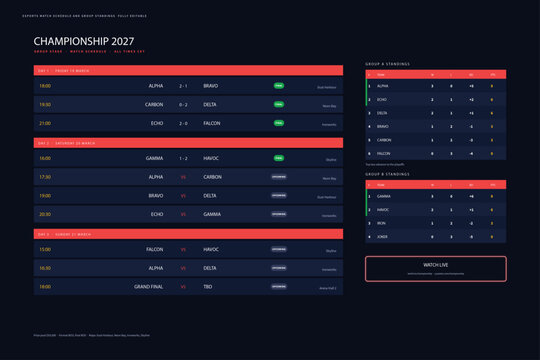Click the red VS in Alpha–Delta row
The image size is (540, 360).
tap(183, 268)
